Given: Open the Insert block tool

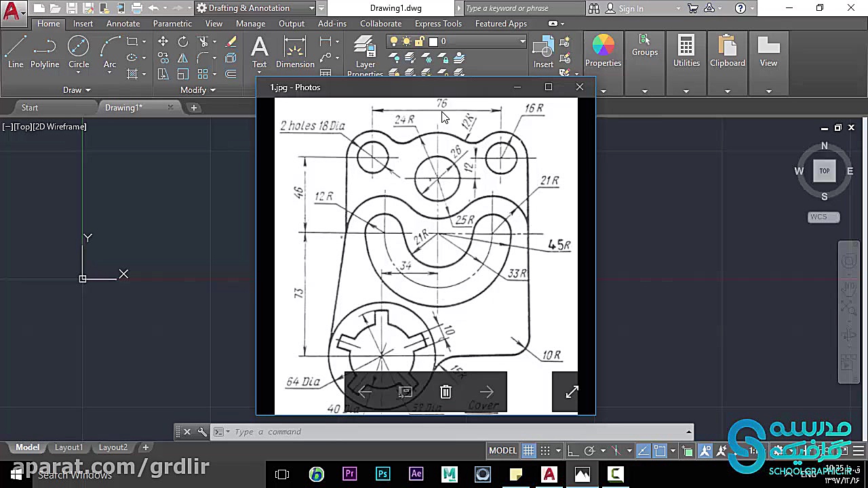Looking at the screenshot, I should [x=543, y=52].
